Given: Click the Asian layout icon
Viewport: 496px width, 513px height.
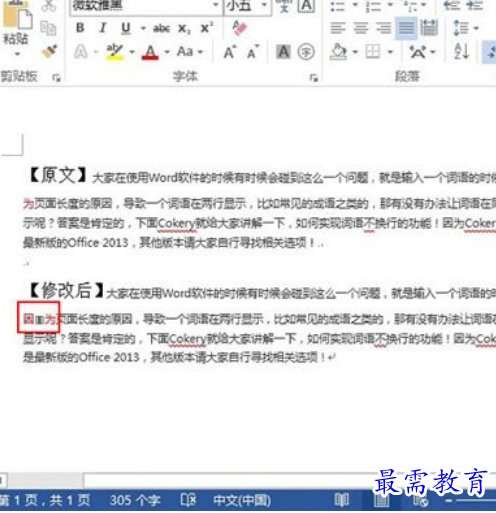Looking at the screenshot, I should (x=418, y=52).
